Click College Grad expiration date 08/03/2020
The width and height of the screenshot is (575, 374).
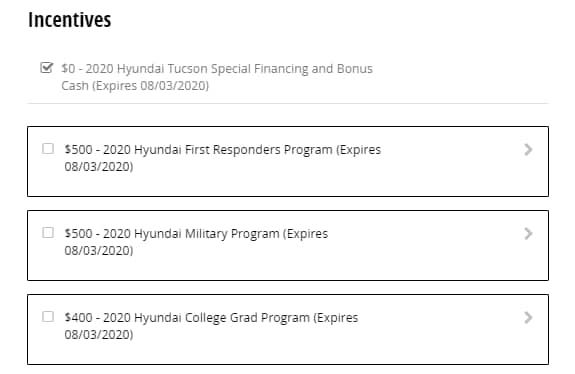(x=99, y=335)
